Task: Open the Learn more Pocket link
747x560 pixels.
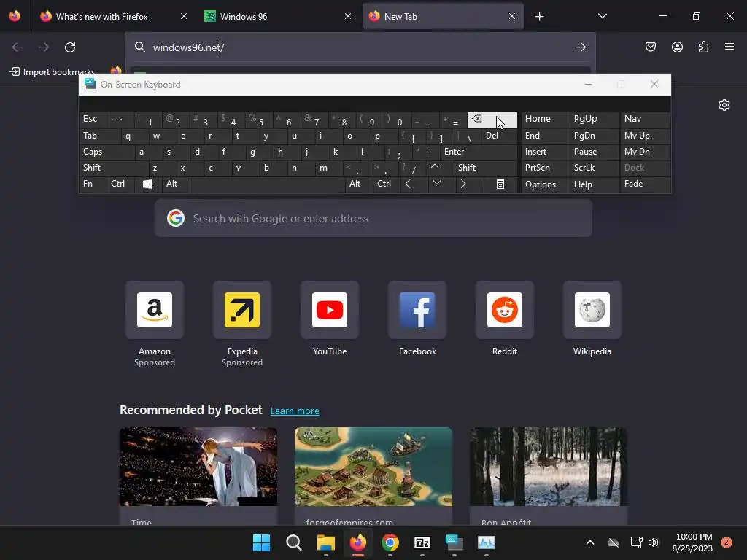Action: click(x=295, y=411)
